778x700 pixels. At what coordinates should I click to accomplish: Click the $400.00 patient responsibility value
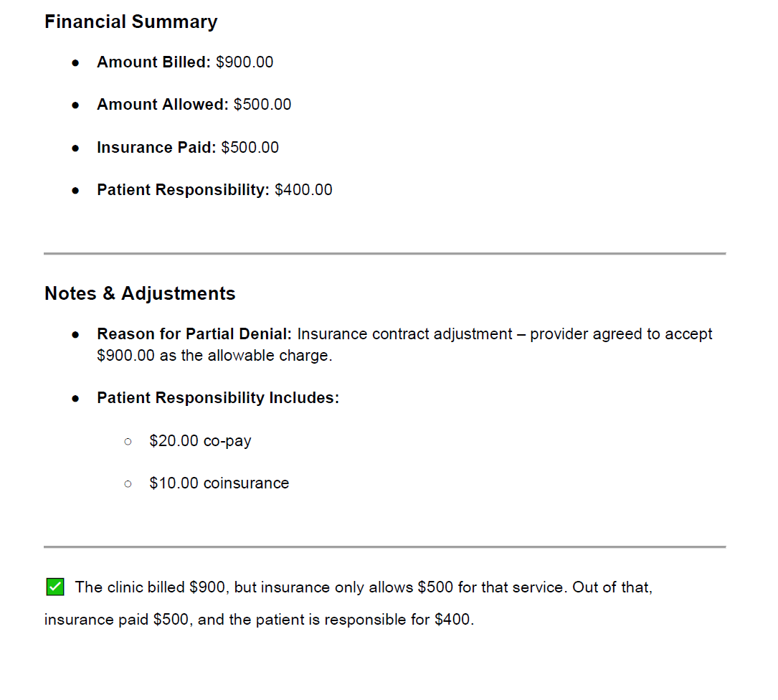click(x=304, y=190)
